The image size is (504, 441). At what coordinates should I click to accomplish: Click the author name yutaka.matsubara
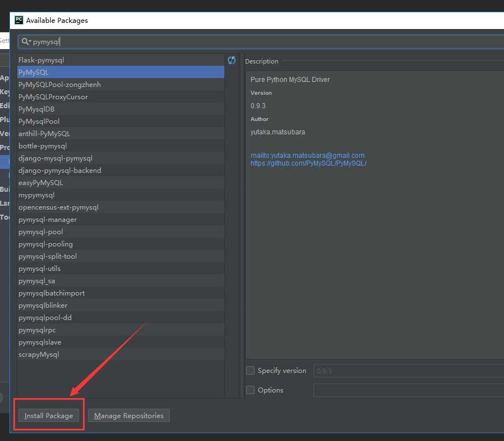278,132
